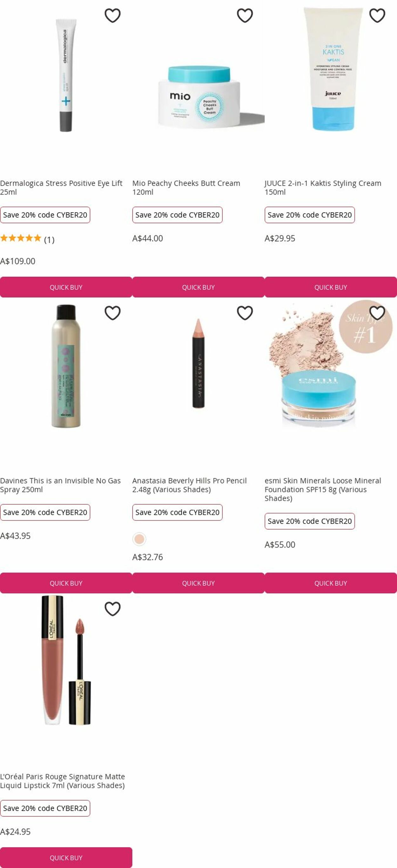Add Davines No Gas Spray to wishlist
Viewport: 397px width, 868px height.
click(x=112, y=313)
